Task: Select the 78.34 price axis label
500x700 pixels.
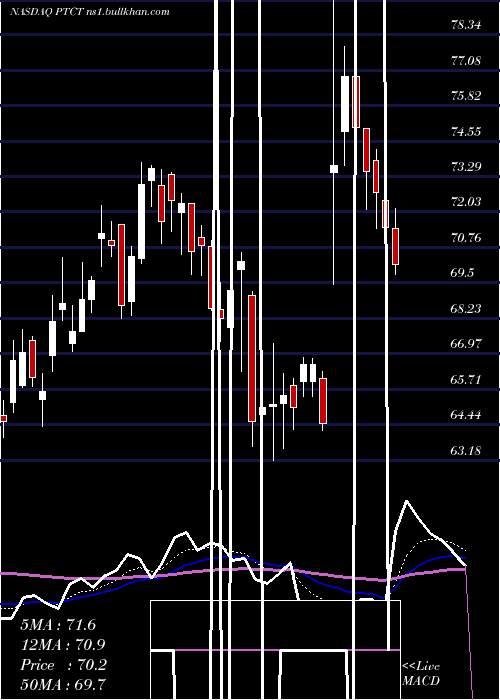Action: click(x=466, y=25)
